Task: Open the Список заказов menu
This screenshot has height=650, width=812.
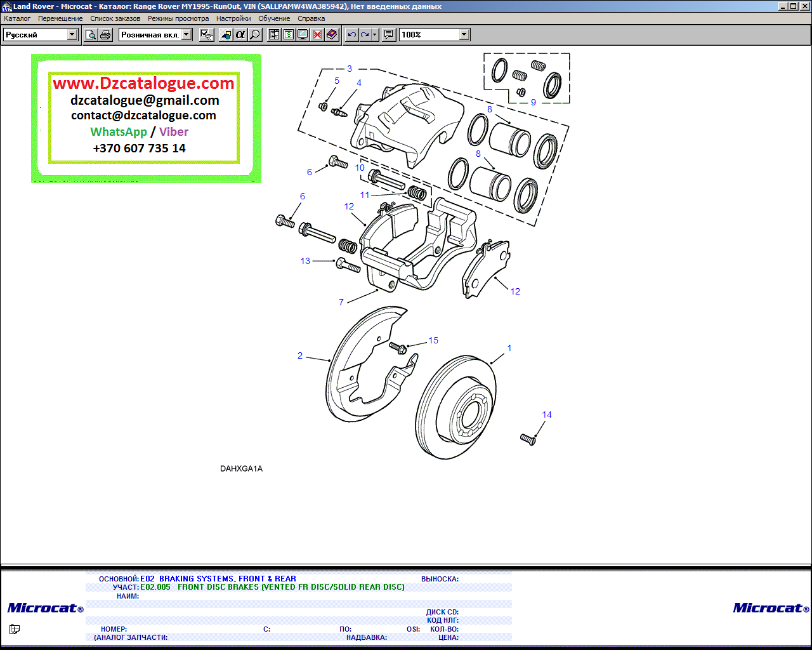Action: point(115,18)
